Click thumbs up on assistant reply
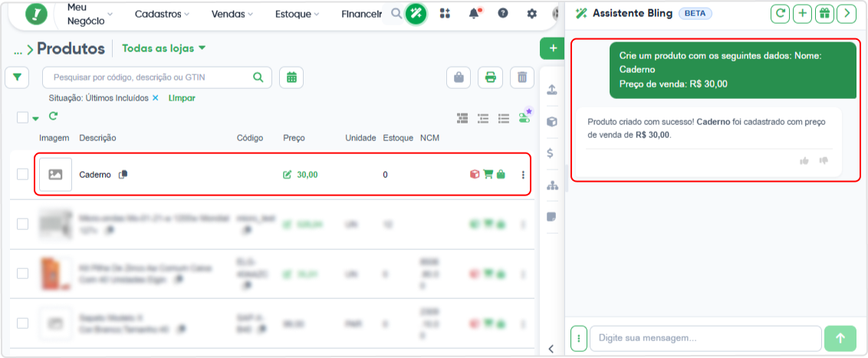Viewport: 868px width, 358px height. click(x=804, y=160)
